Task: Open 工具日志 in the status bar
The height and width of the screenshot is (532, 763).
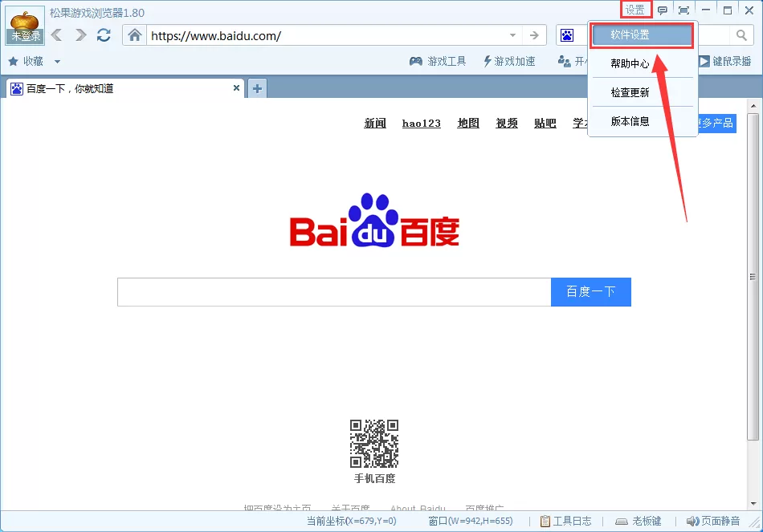Action: pyautogui.click(x=566, y=522)
